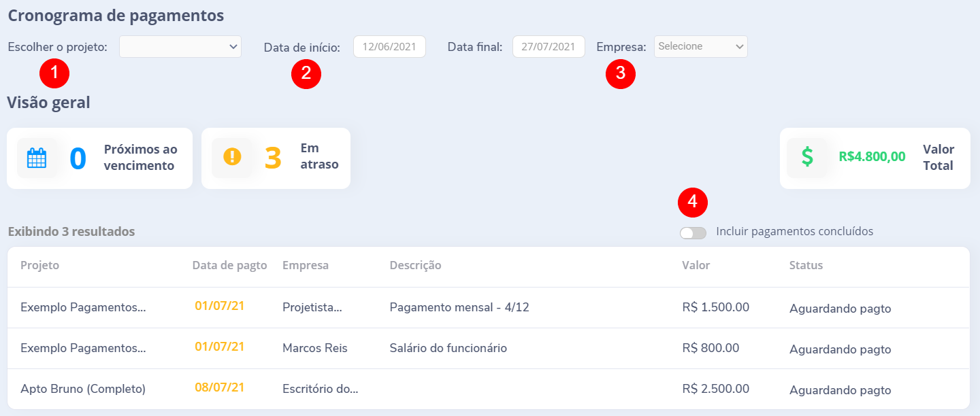Expand the project selector chevron arrow
Viewport: 980px width, 416px height.
pyautogui.click(x=233, y=47)
